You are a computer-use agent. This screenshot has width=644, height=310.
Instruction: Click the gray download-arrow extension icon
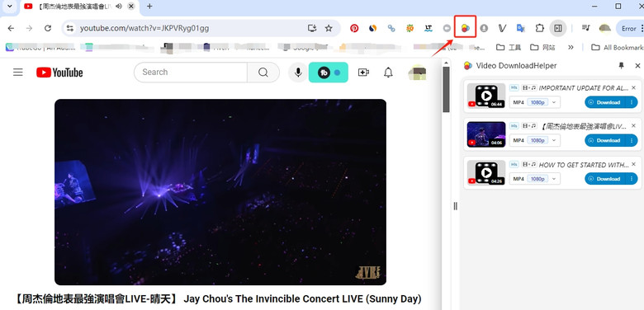pos(484,28)
